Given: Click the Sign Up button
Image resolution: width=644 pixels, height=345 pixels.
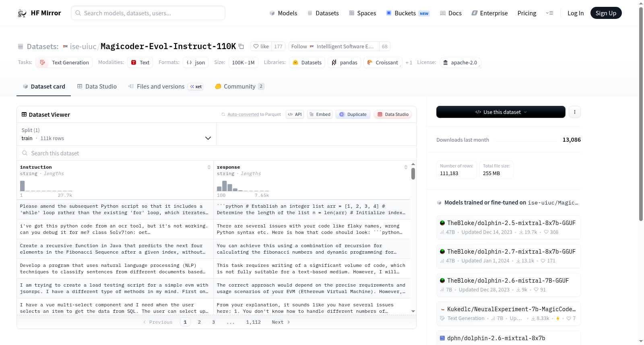Looking at the screenshot, I should coord(606,13).
